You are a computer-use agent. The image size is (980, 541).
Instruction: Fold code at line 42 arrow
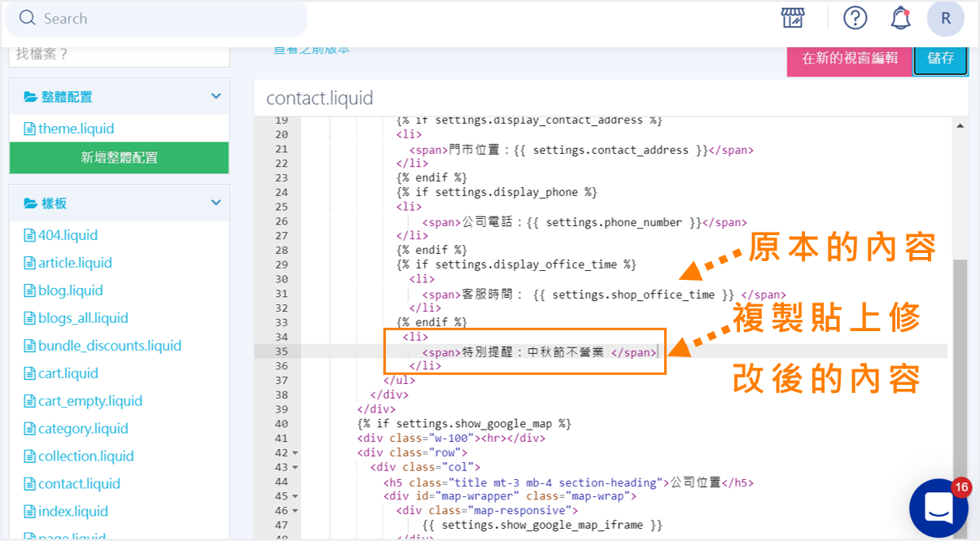pos(295,453)
